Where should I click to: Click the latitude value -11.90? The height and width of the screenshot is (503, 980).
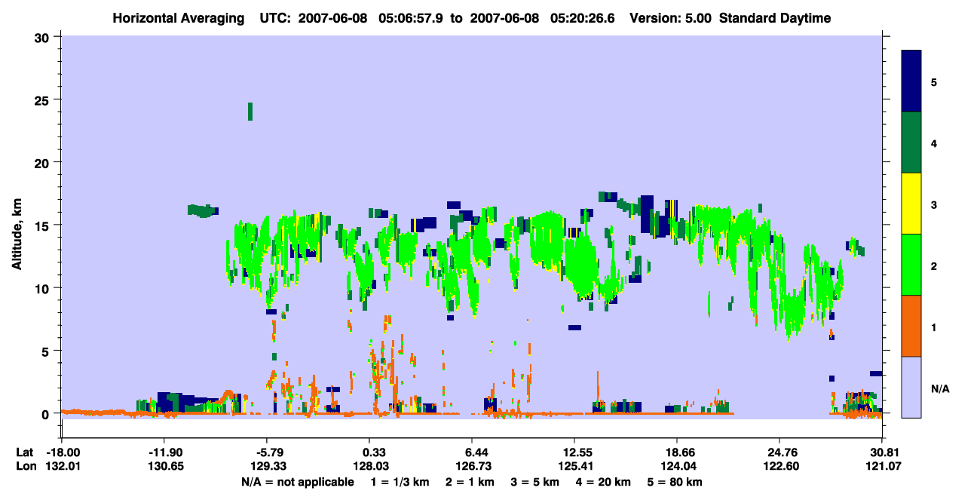164,452
